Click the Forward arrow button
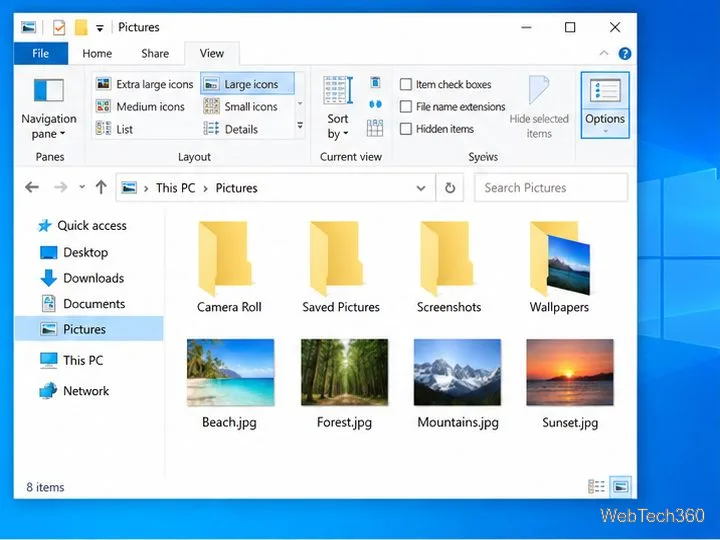Screen dimensions: 720x540 61,187
